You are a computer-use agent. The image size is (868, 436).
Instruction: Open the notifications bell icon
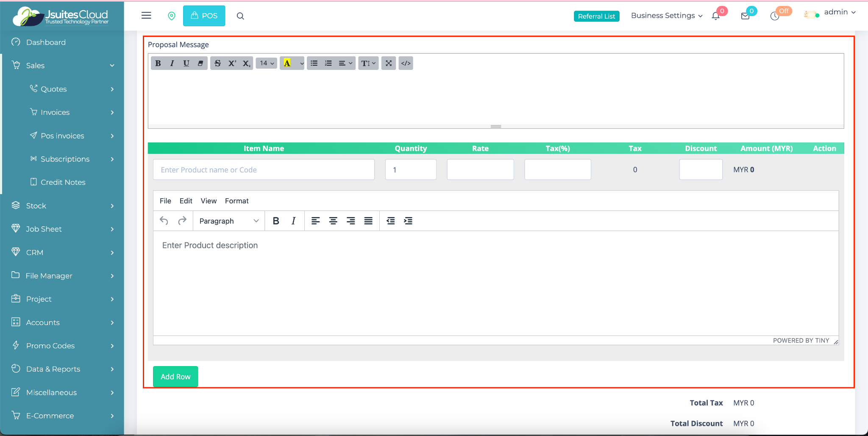[716, 16]
